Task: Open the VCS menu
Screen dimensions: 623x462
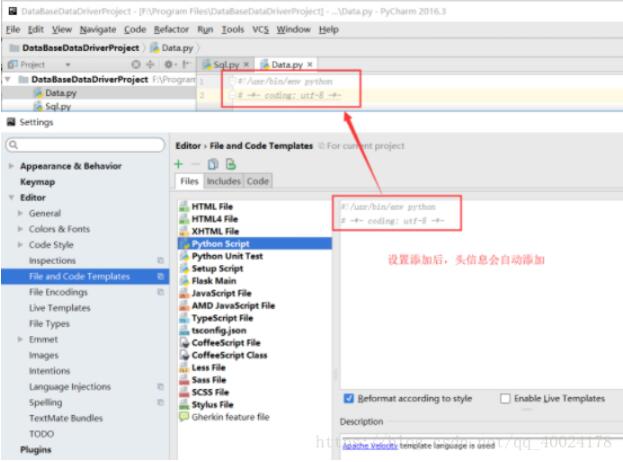Action: point(261,29)
